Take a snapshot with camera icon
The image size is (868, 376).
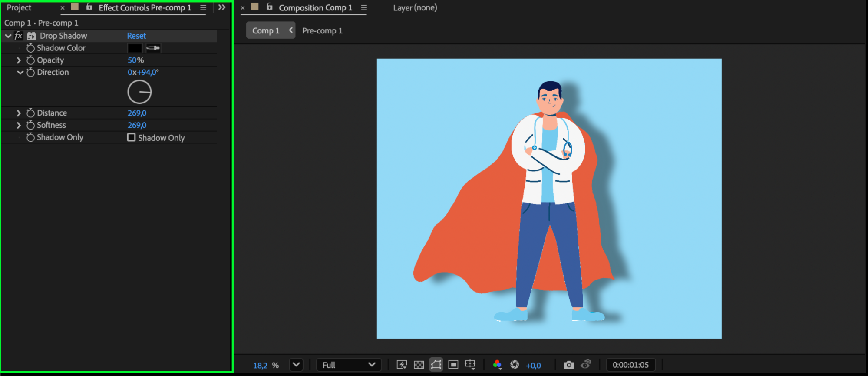point(568,365)
